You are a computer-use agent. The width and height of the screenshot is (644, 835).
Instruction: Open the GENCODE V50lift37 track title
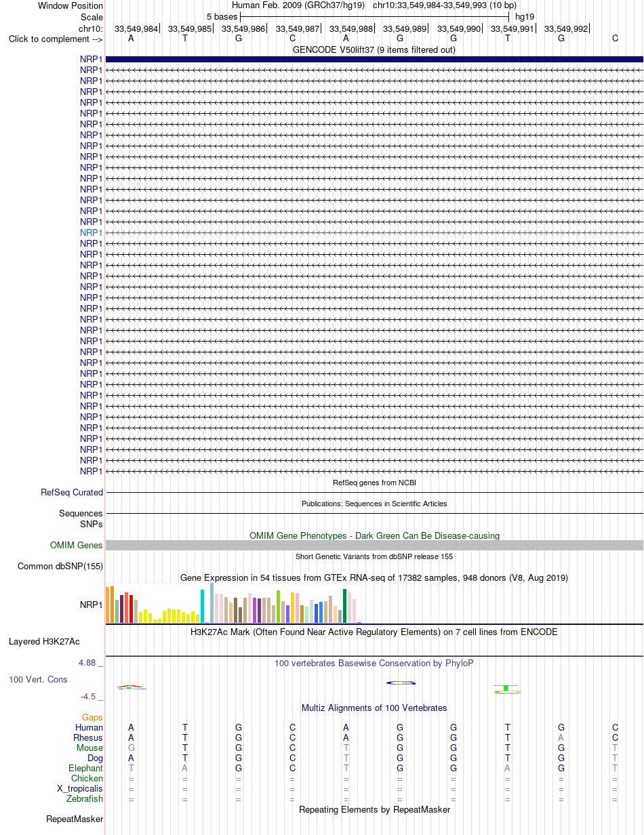tap(374, 49)
